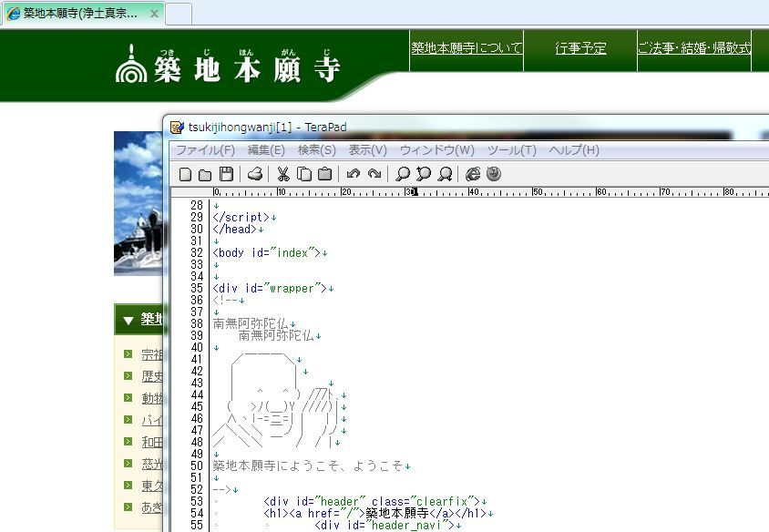Click the sidebar link starting with 動物
Image resolution: width=769 pixels, height=532 pixels.
pyautogui.click(x=152, y=398)
